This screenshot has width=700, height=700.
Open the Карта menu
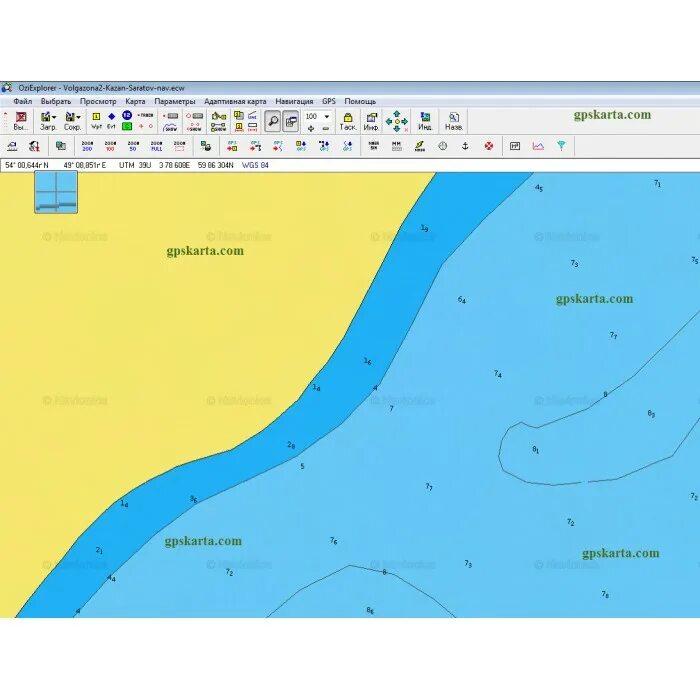click(135, 101)
